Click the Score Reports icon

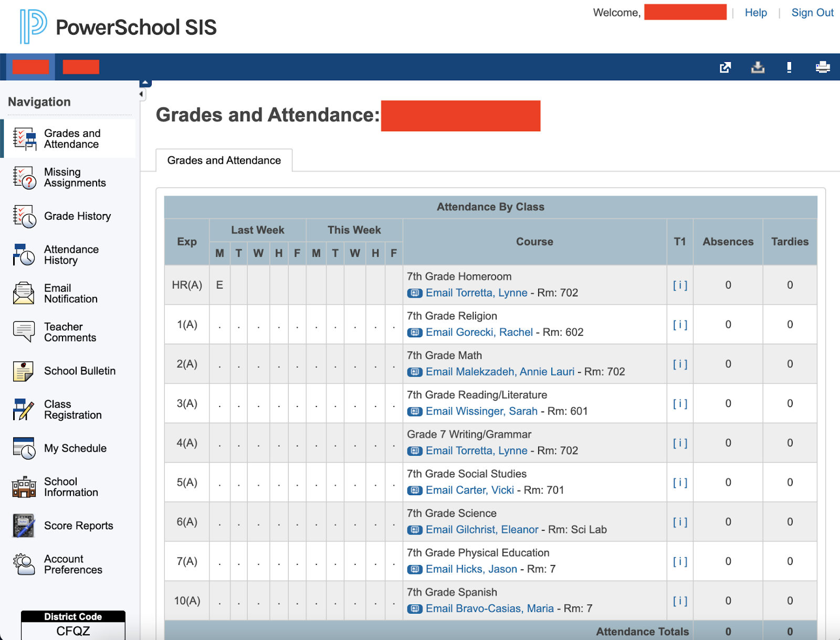(x=24, y=526)
